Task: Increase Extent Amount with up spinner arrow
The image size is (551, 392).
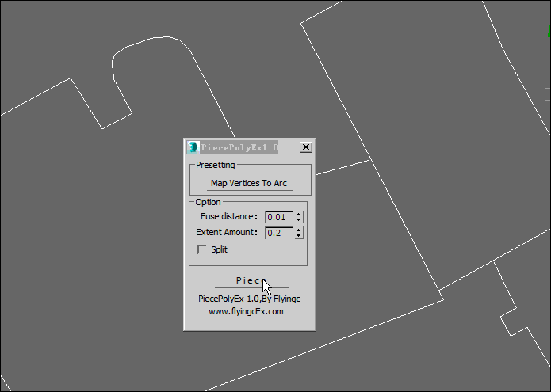Action: [298, 230]
